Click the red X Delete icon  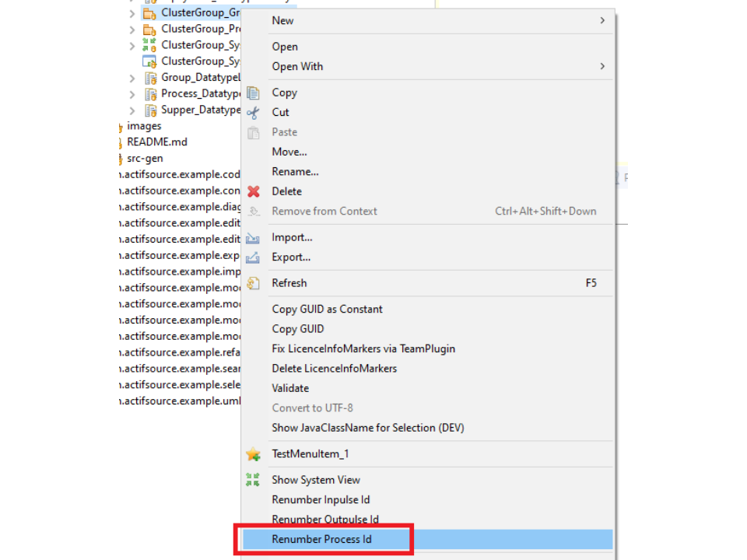tap(253, 191)
